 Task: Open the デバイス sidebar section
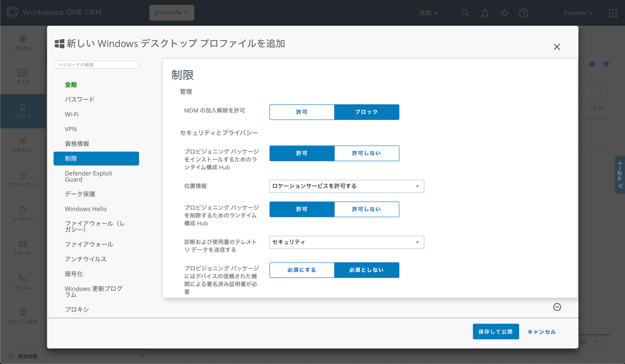tap(23, 111)
